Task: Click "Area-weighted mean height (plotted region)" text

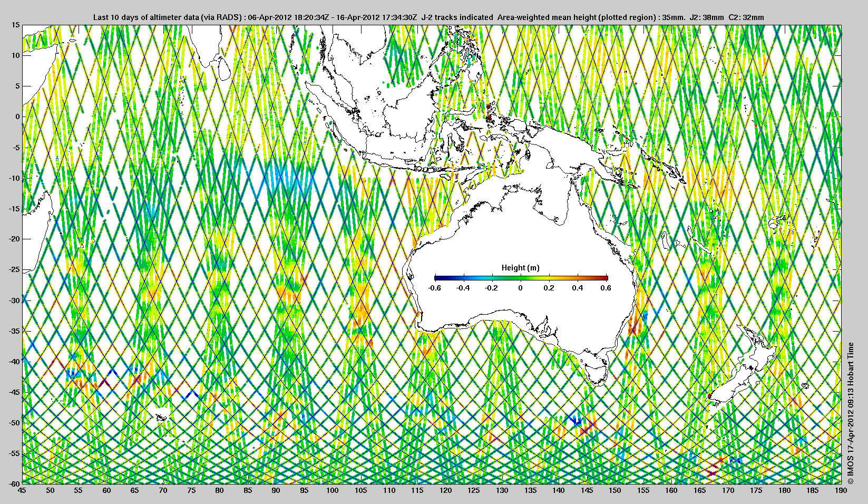Action: coord(577,17)
